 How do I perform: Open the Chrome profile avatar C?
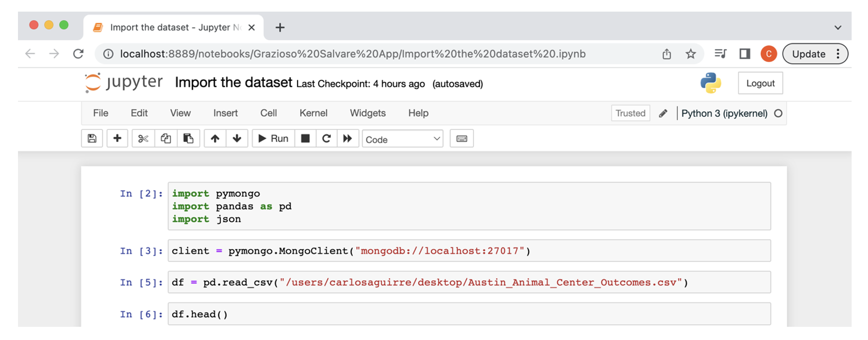click(x=769, y=53)
